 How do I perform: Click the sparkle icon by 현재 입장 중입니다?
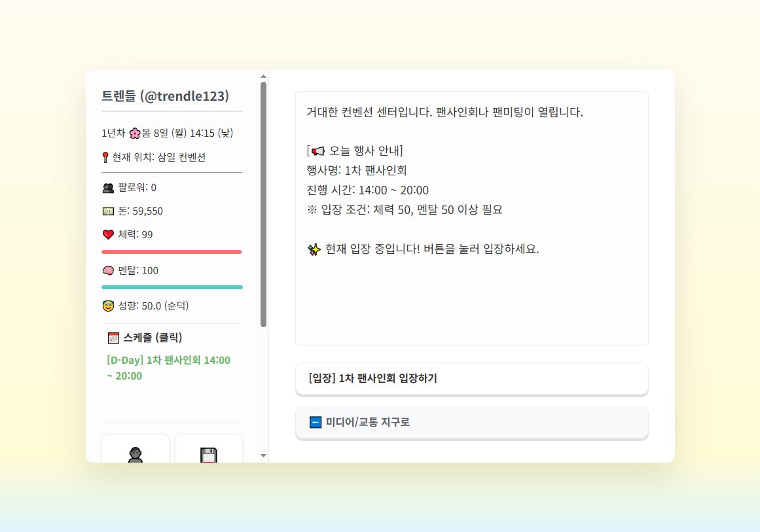pyautogui.click(x=314, y=249)
